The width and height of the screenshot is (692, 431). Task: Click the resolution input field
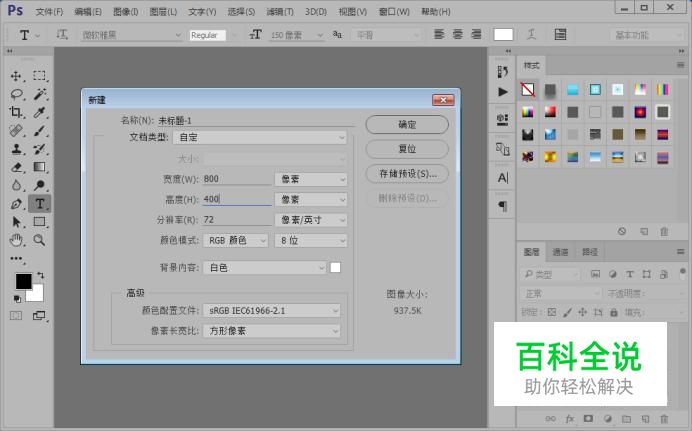pyautogui.click(x=237, y=220)
